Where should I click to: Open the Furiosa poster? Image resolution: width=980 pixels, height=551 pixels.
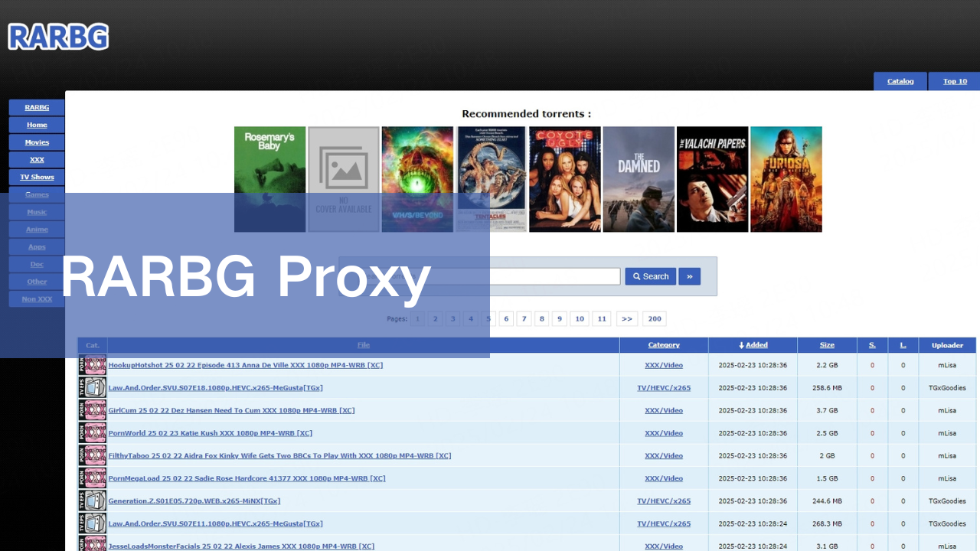[x=786, y=179]
